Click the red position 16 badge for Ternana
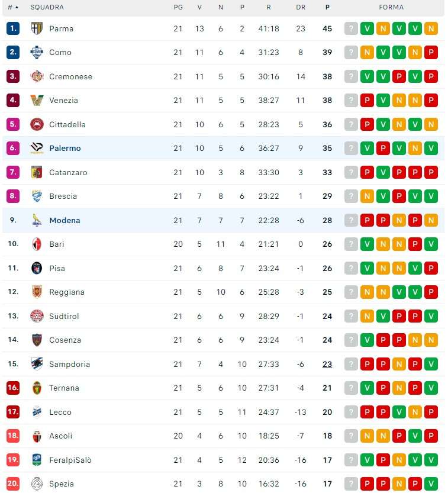This screenshot has width=448, height=493. click(13, 388)
